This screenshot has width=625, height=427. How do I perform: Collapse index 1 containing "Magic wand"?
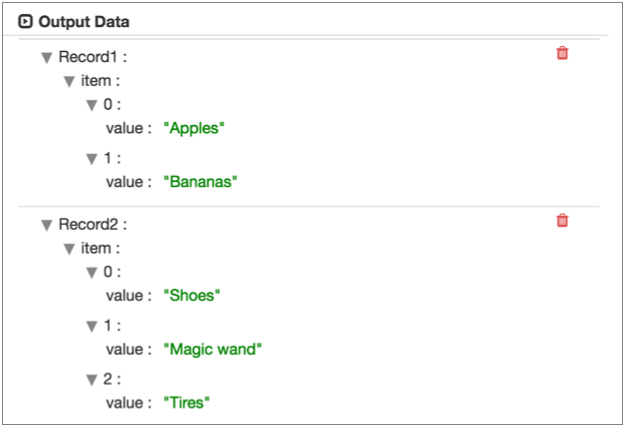[x=92, y=326]
